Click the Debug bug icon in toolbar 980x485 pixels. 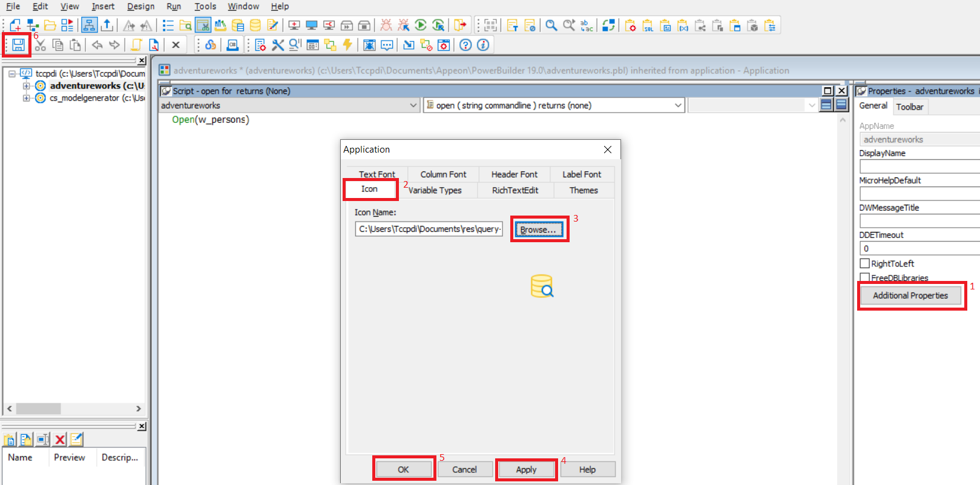point(386,25)
